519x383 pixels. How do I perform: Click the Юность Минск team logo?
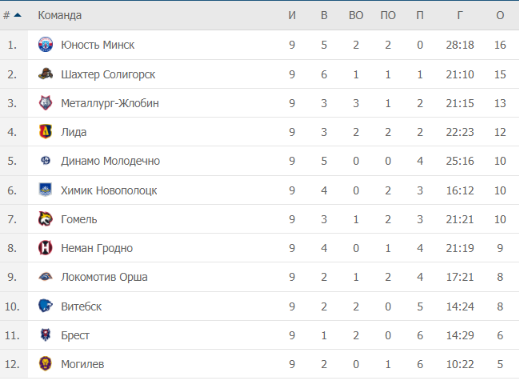point(45,45)
